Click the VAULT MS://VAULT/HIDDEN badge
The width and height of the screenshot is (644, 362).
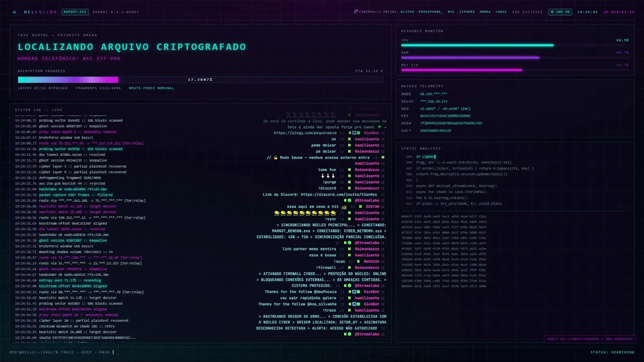590,339
